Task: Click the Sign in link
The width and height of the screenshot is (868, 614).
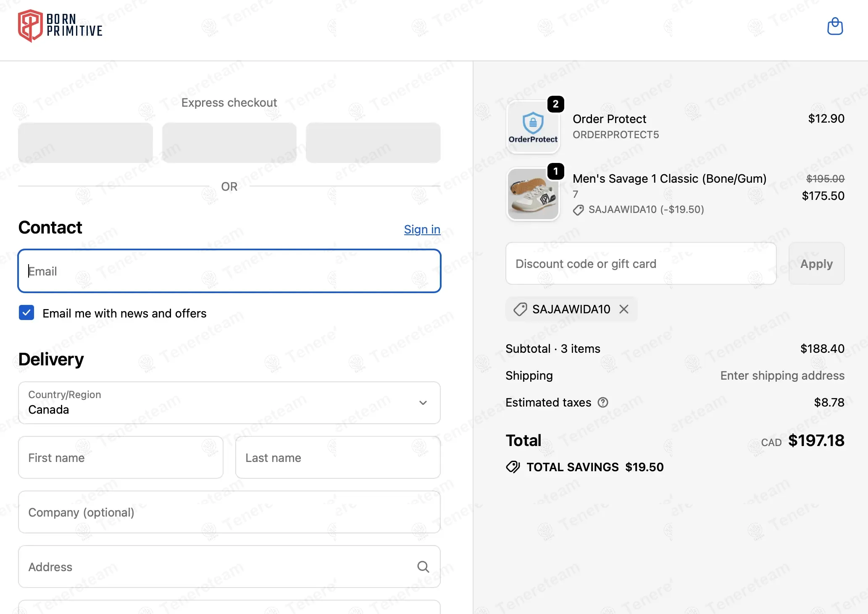Action: [422, 229]
